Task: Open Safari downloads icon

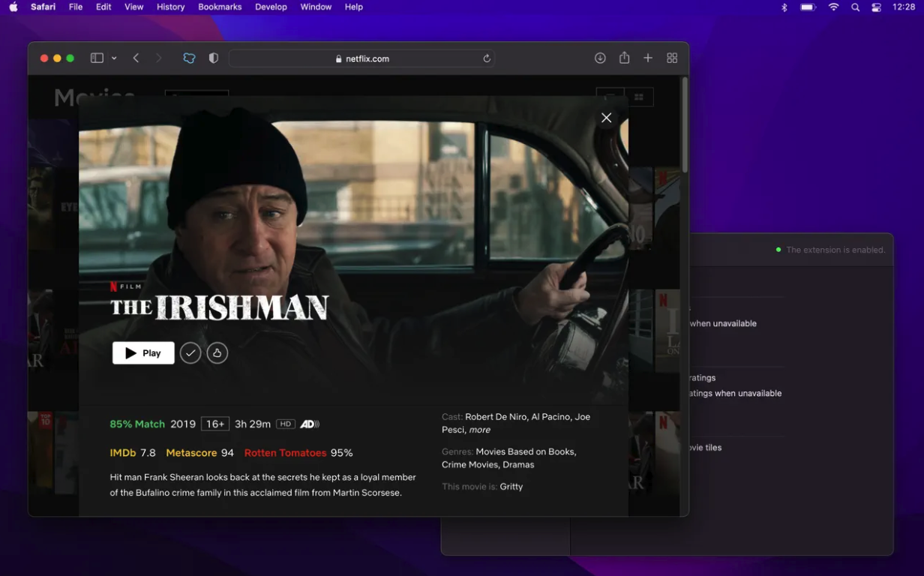Action: click(600, 58)
